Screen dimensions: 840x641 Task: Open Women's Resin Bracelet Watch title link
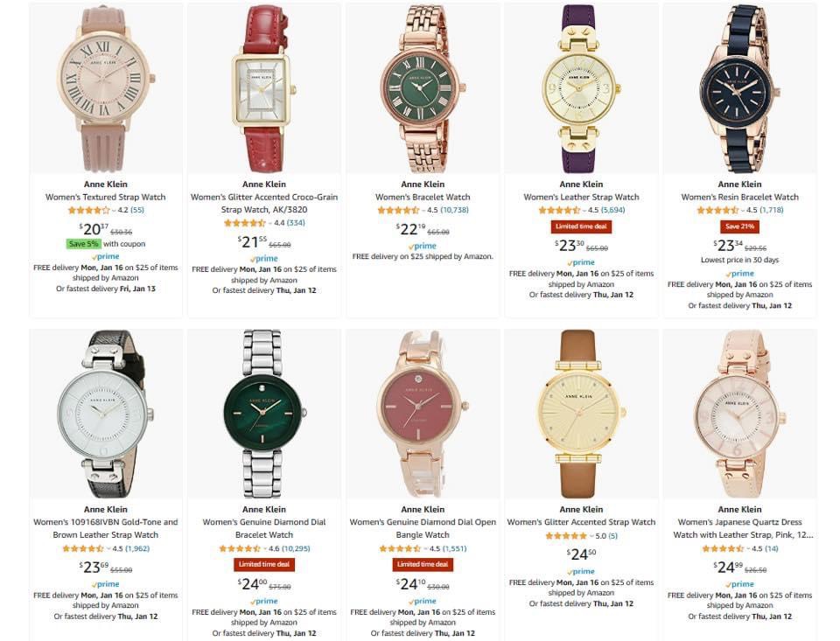click(x=740, y=197)
